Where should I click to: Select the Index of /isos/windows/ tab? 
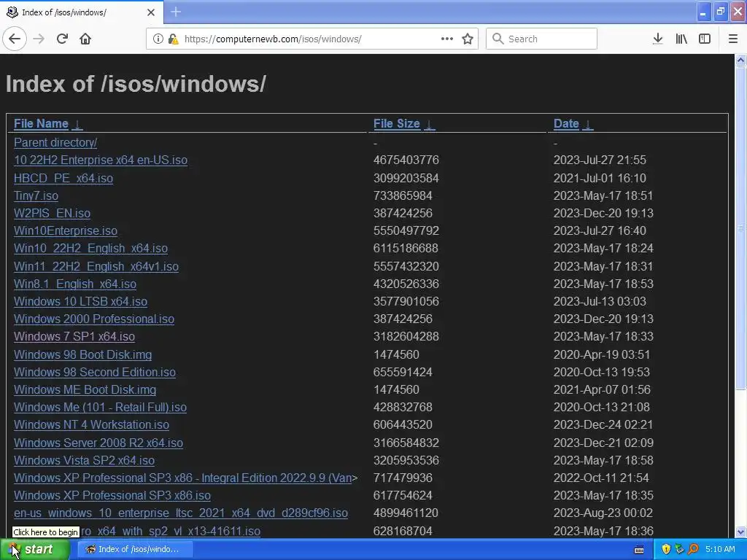pos(82,12)
